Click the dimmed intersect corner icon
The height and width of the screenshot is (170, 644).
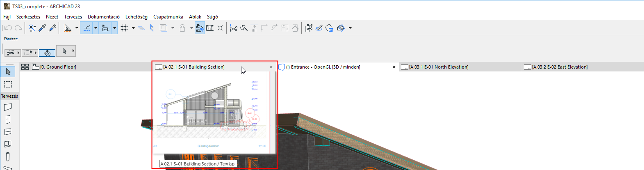pos(264,28)
